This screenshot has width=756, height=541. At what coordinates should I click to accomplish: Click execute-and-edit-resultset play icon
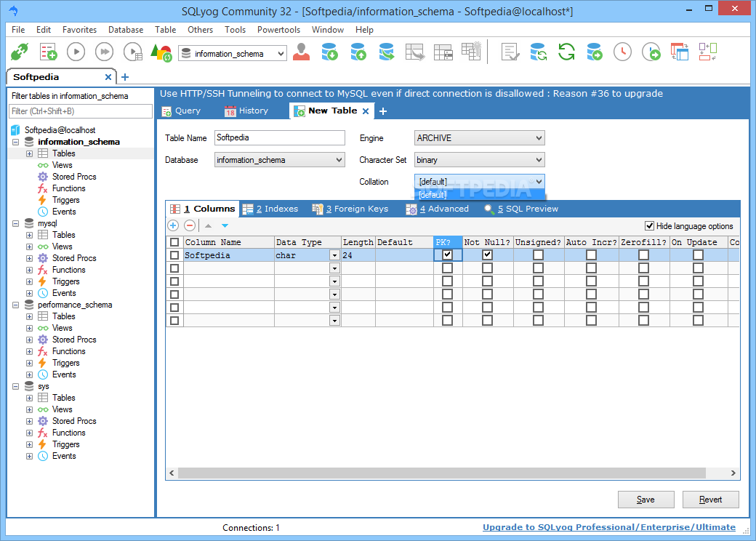[133, 52]
